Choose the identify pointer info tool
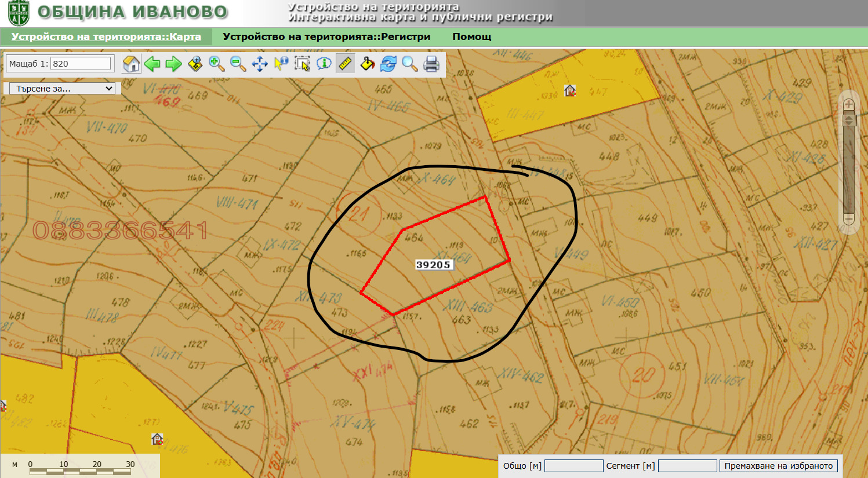Image resolution: width=868 pixels, height=478 pixels. point(281,64)
